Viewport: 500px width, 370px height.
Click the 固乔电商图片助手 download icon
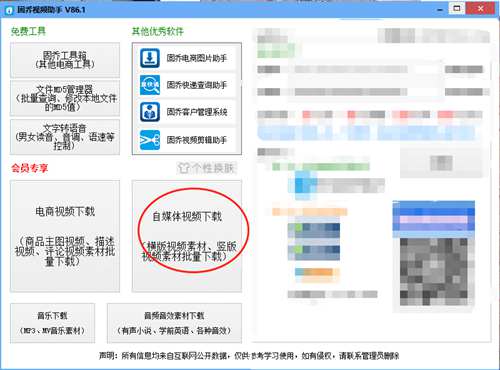click(x=150, y=58)
